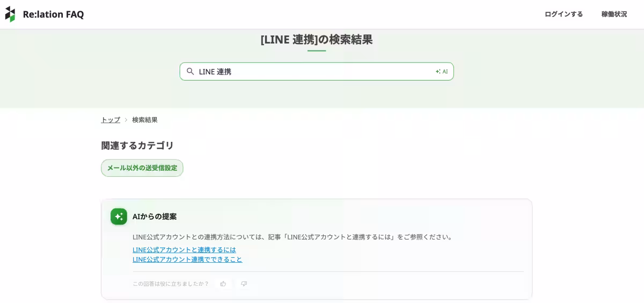Select 検索結果 breadcrumb text
This screenshot has height=303, width=644.
pos(145,120)
